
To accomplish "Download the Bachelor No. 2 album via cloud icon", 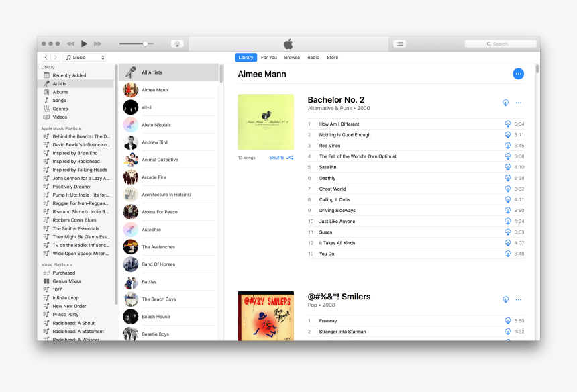I will point(505,101).
